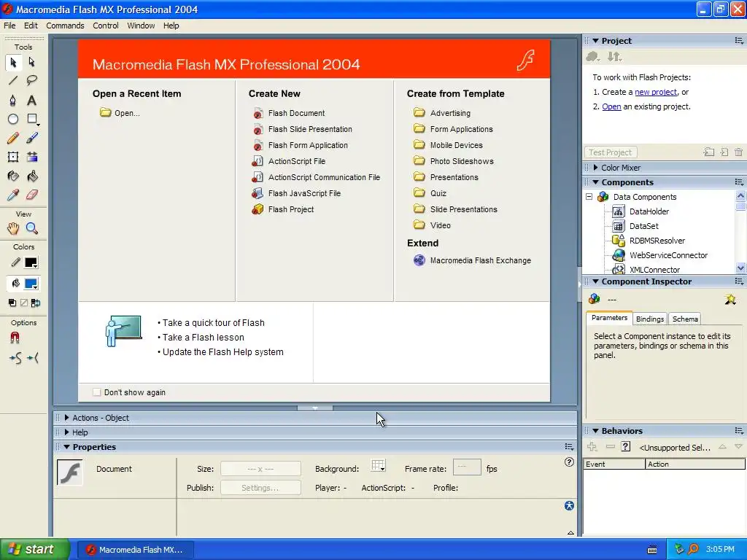
Task: Expand the Color Mixer panel
Action: (x=595, y=168)
